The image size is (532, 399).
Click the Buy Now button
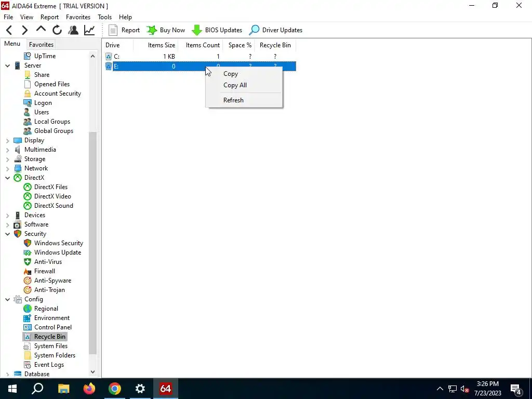click(166, 30)
